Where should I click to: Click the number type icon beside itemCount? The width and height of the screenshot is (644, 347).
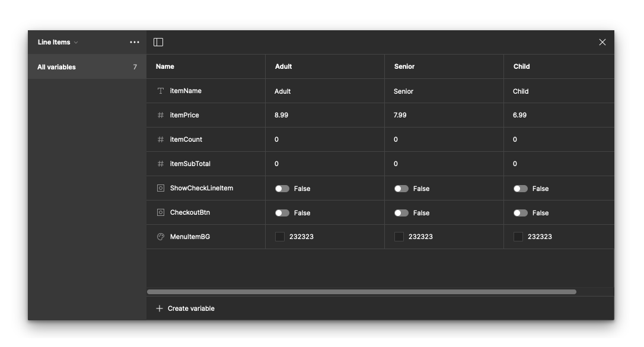161,139
